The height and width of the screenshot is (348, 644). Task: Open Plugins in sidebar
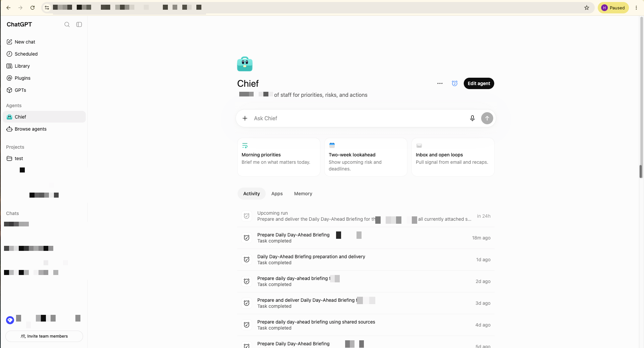tap(44, 78)
